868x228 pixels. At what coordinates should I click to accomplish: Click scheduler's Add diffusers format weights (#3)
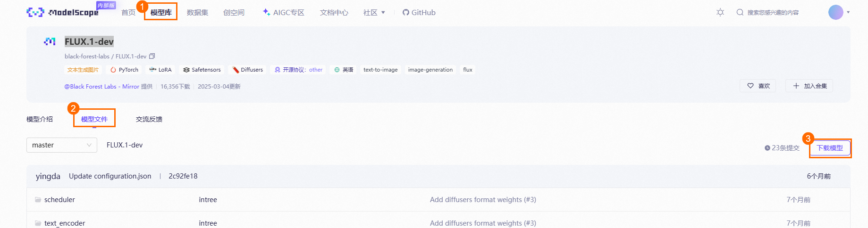coord(483,200)
